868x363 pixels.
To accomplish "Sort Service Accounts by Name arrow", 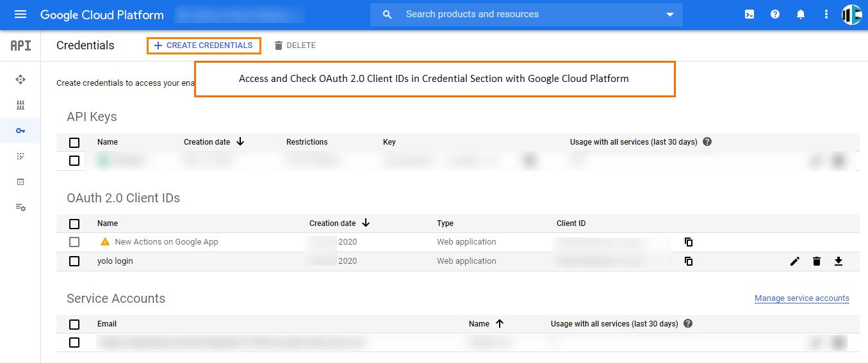I will tap(500, 323).
